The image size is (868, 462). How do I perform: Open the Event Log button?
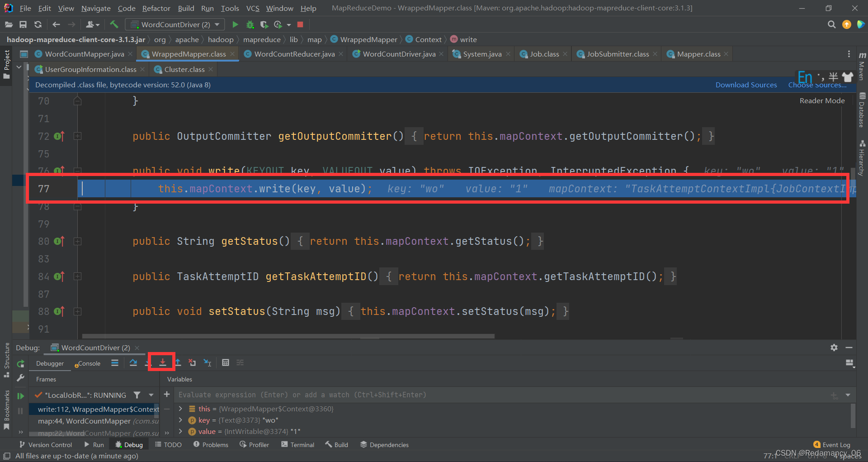tap(832, 445)
